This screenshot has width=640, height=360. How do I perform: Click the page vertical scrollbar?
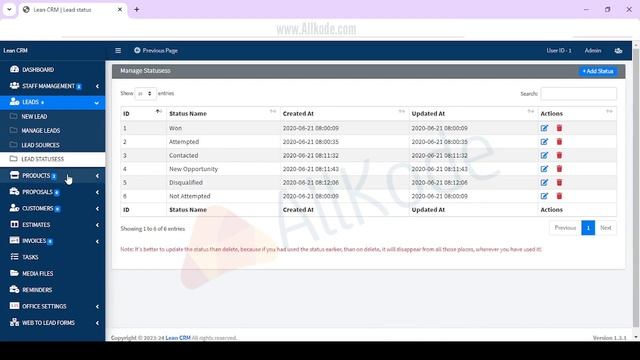point(636,188)
